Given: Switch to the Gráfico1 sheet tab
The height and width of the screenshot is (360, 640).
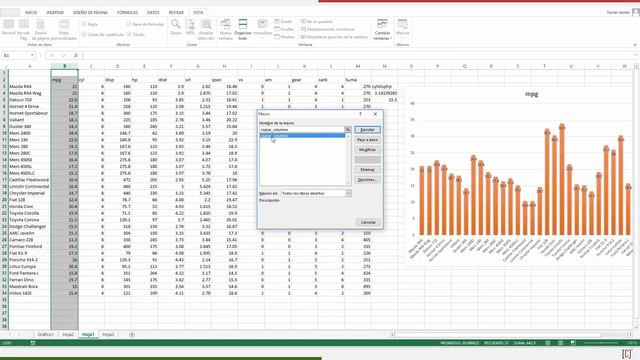Looking at the screenshot, I should tap(45, 335).
